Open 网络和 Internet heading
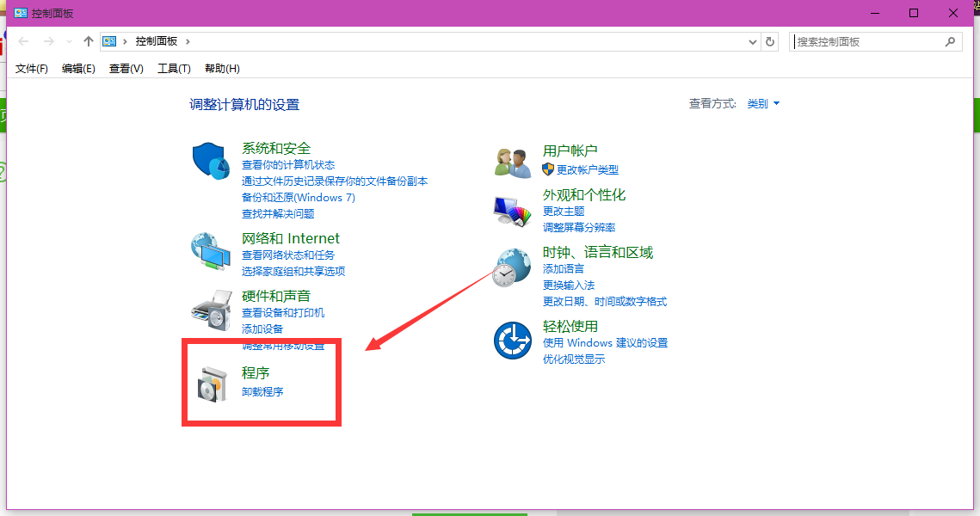This screenshot has width=980, height=516. pos(291,238)
